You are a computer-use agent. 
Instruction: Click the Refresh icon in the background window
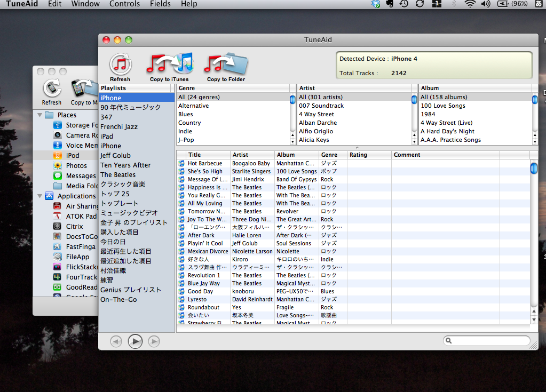click(52, 88)
